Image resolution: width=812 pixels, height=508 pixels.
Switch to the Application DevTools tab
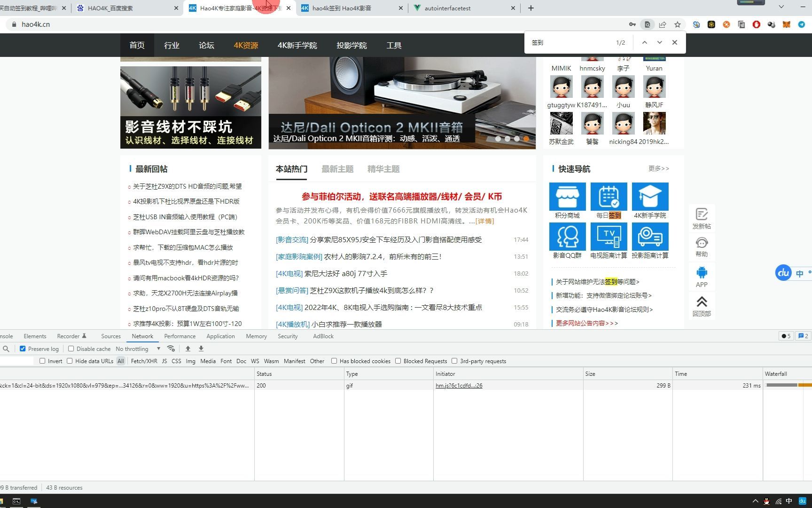click(x=220, y=336)
